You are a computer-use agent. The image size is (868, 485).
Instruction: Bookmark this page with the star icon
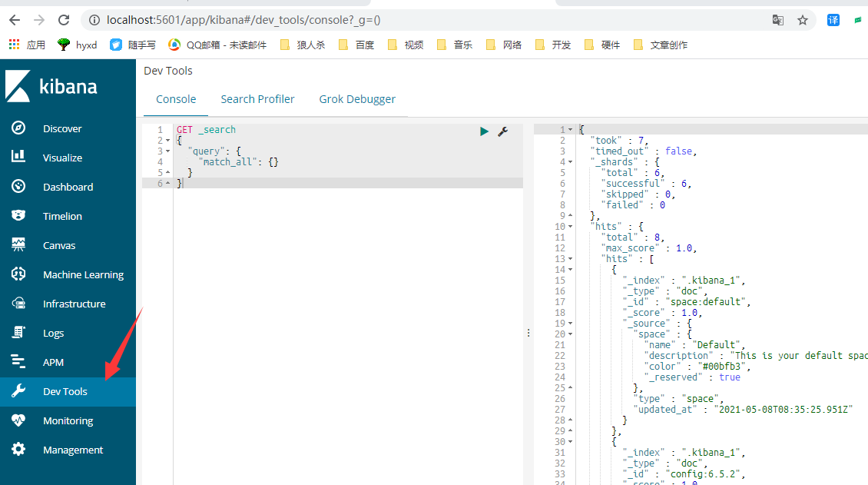tap(803, 20)
